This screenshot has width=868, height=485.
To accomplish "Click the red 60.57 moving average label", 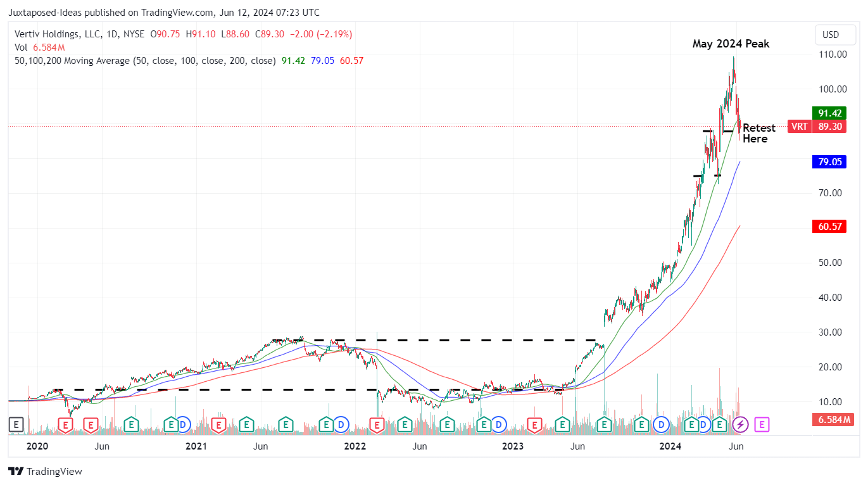I will point(829,226).
